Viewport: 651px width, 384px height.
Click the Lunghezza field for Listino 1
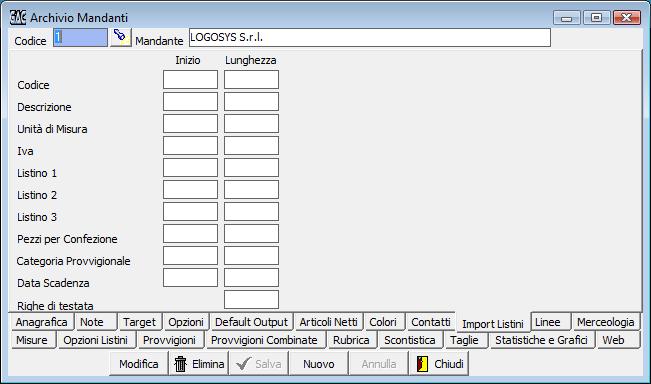point(252,167)
